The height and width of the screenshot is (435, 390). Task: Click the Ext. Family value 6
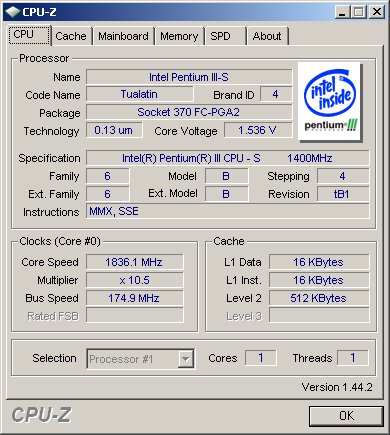[x=107, y=194]
